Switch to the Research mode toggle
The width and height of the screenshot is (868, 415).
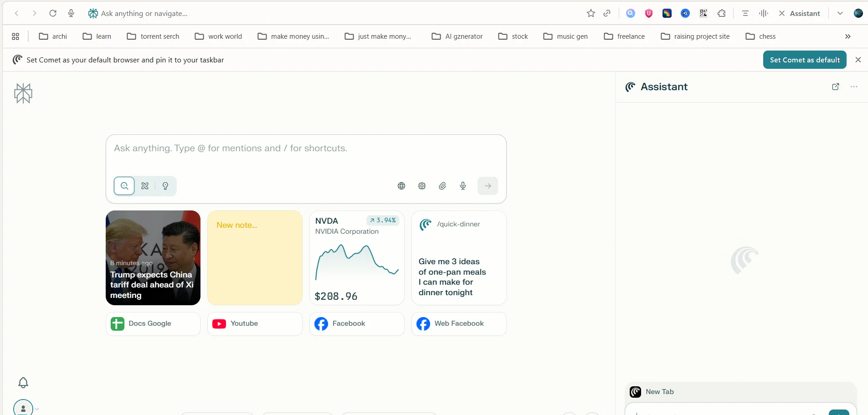(145, 186)
